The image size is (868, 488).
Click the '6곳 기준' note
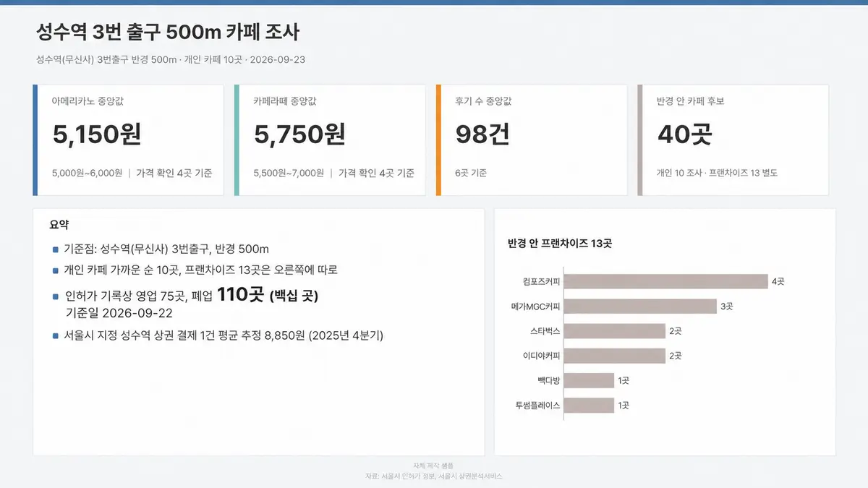471,174
